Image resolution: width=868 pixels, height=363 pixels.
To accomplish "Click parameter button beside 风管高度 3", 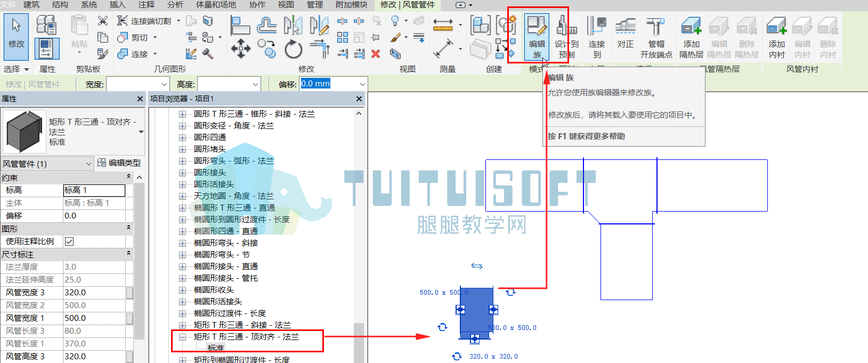I will (129, 357).
